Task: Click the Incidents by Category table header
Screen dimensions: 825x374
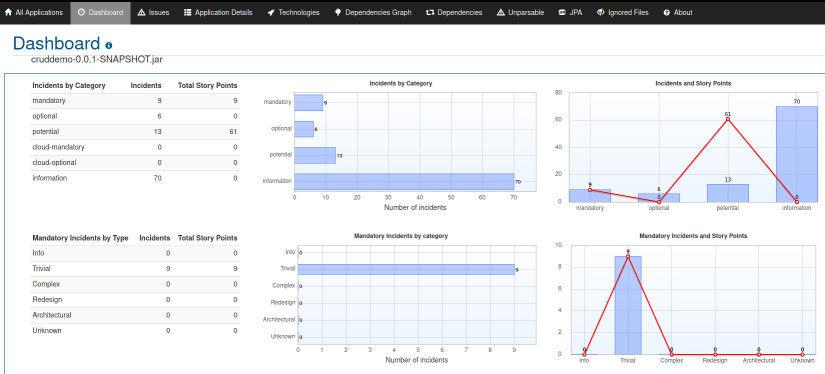Action: tap(69, 85)
